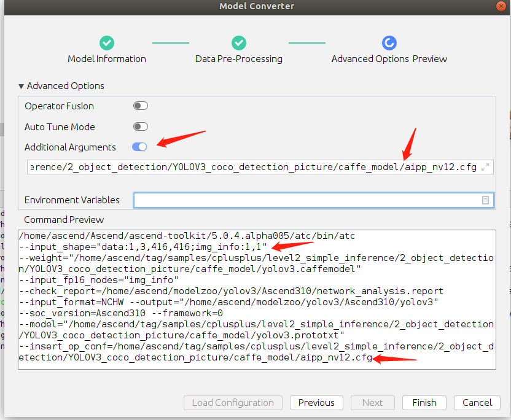
Task: Click the disabled Next button
Action: coord(372,403)
